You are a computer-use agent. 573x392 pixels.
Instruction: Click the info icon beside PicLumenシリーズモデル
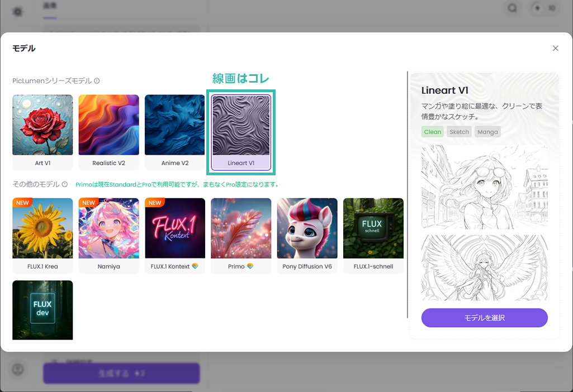(x=97, y=80)
